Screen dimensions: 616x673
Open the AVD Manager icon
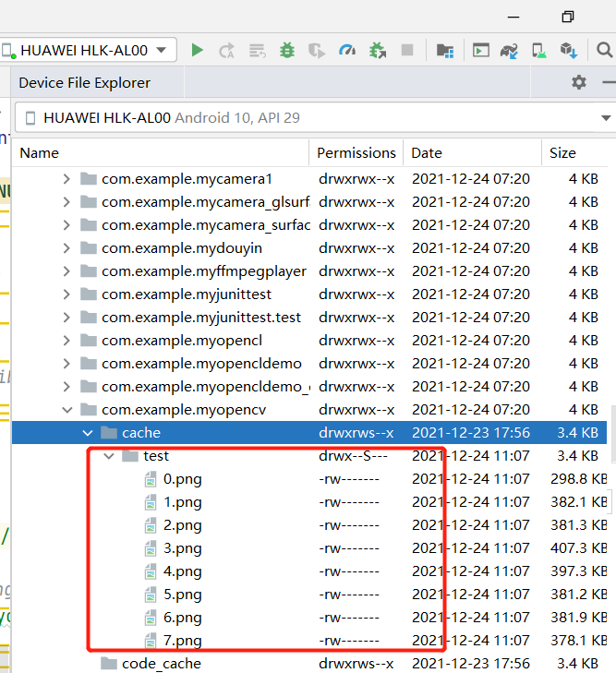(x=539, y=51)
